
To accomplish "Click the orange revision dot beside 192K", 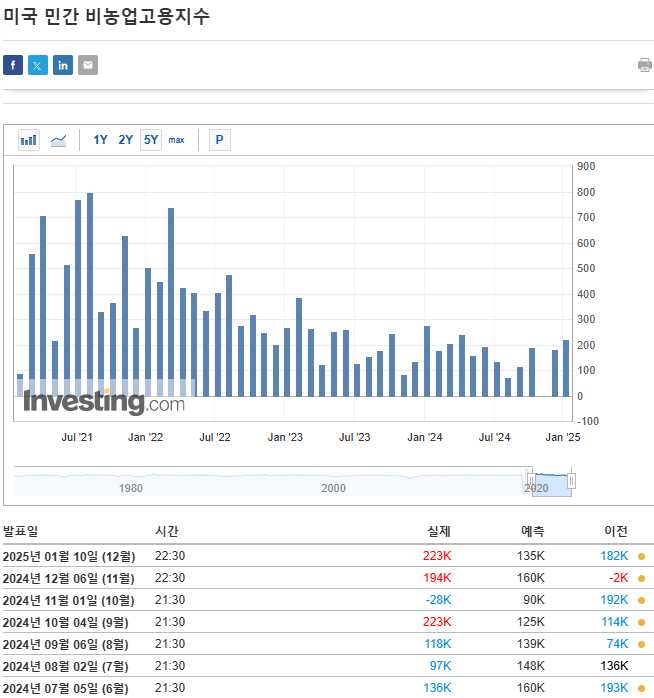I will 642,601.
